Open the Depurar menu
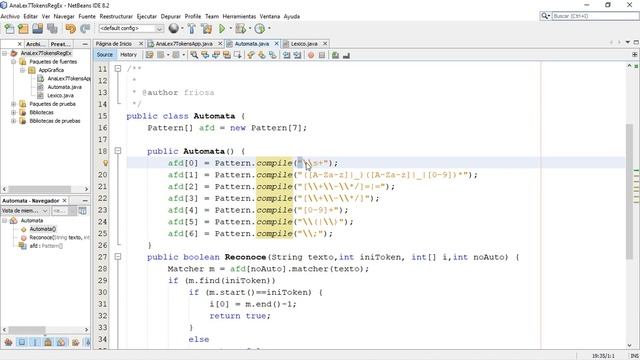640x360 pixels. [x=171, y=16]
